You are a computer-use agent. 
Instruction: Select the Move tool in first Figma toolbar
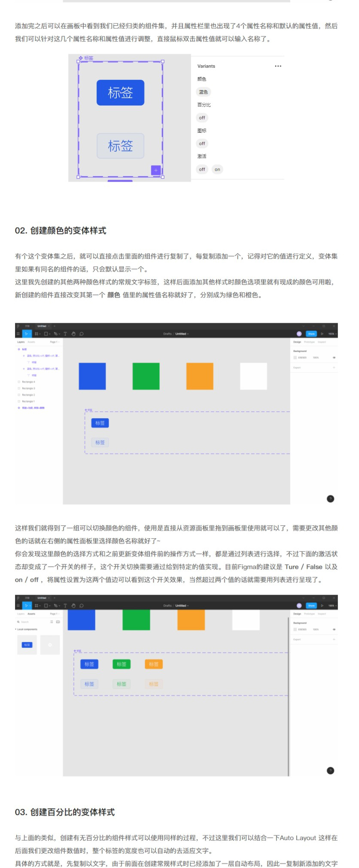click(x=26, y=334)
